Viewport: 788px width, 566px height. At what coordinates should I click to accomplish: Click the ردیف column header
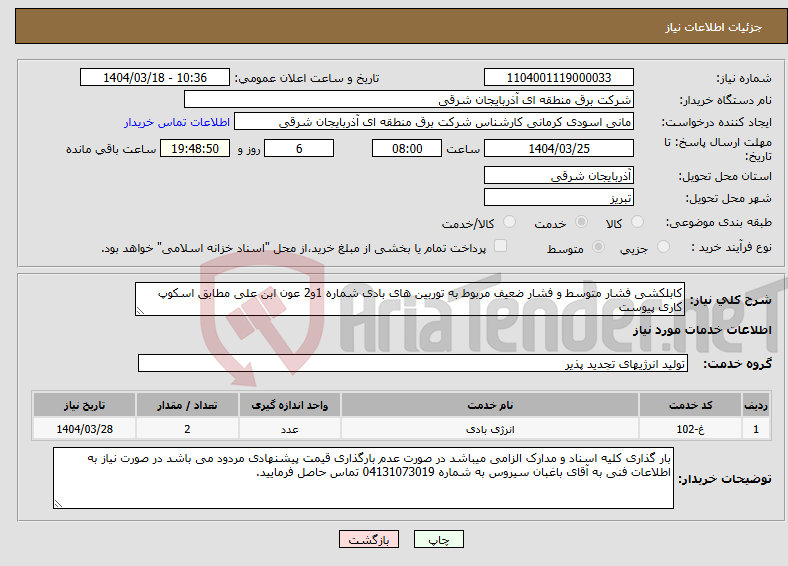(x=756, y=405)
